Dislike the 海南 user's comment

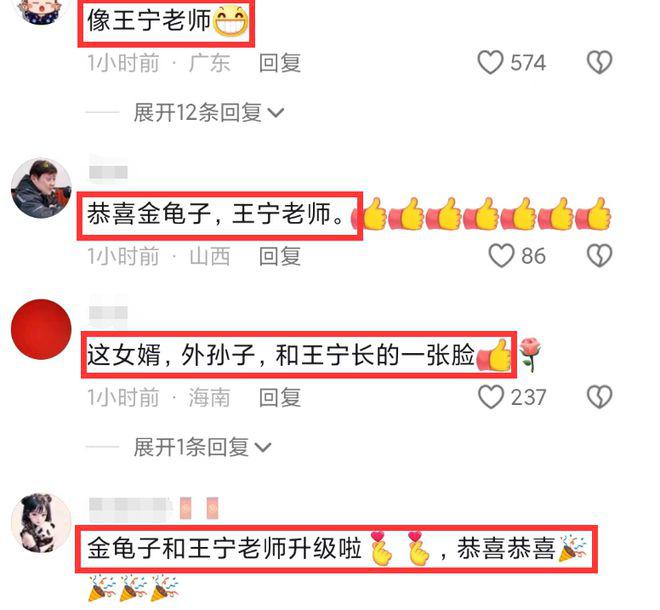[x=599, y=397]
